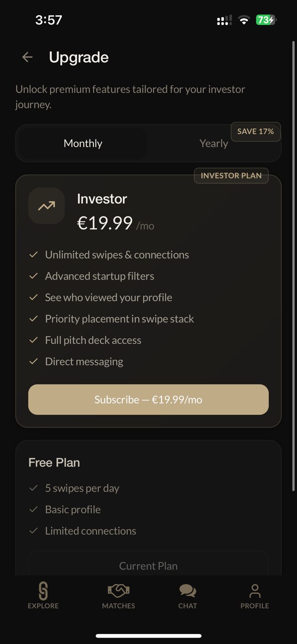Click the checkmark beside 5 swipes per day
Image resolution: width=297 pixels, height=644 pixels.
[x=34, y=488]
